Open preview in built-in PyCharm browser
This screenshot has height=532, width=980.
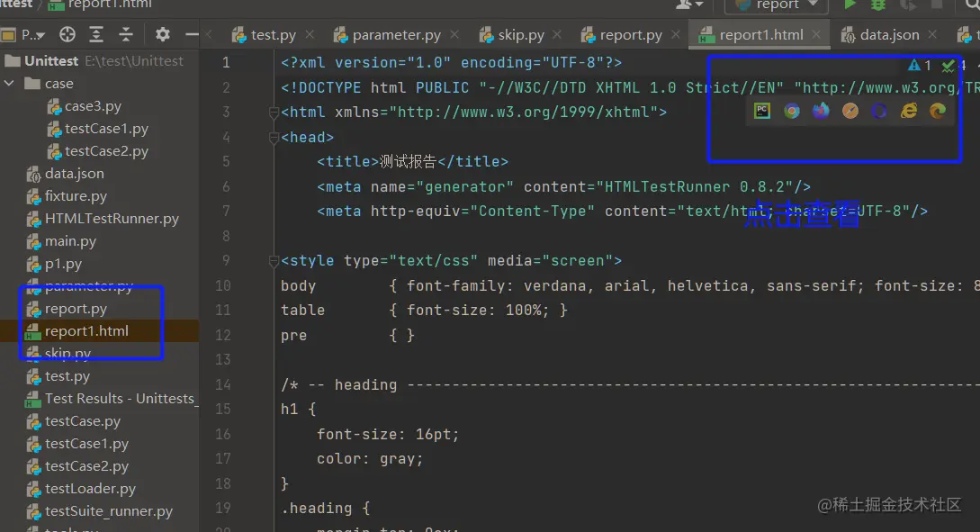click(x=762, y=112)
